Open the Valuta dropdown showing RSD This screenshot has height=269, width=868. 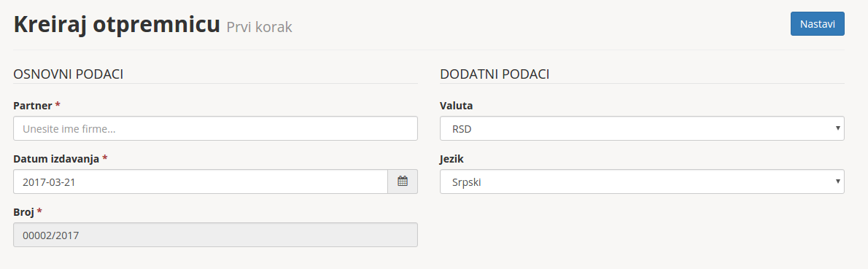click(x=642, y=128)
